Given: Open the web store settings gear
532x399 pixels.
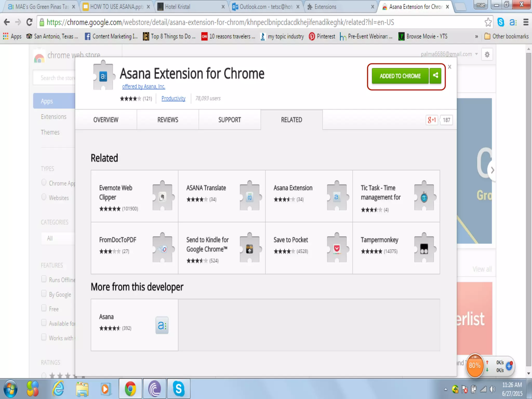Looking at the screenshot, I should (x=487, y=55).
